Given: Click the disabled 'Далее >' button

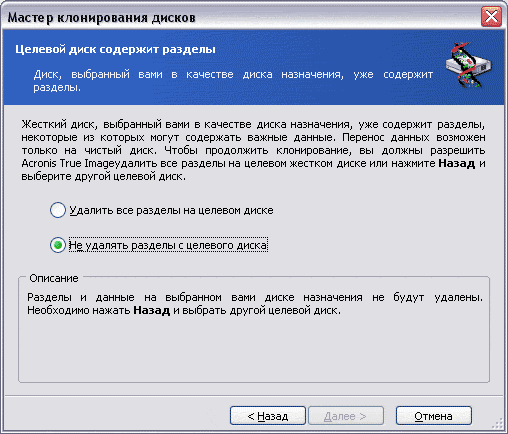Looking at the screenshot, I should tap(346, 416).
